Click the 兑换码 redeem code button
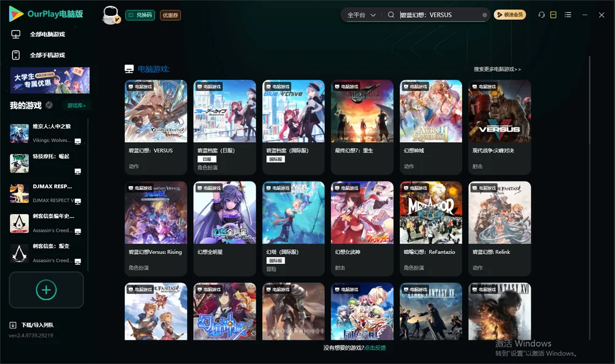This screenshot has width=615, height=364. coord(140,15)
